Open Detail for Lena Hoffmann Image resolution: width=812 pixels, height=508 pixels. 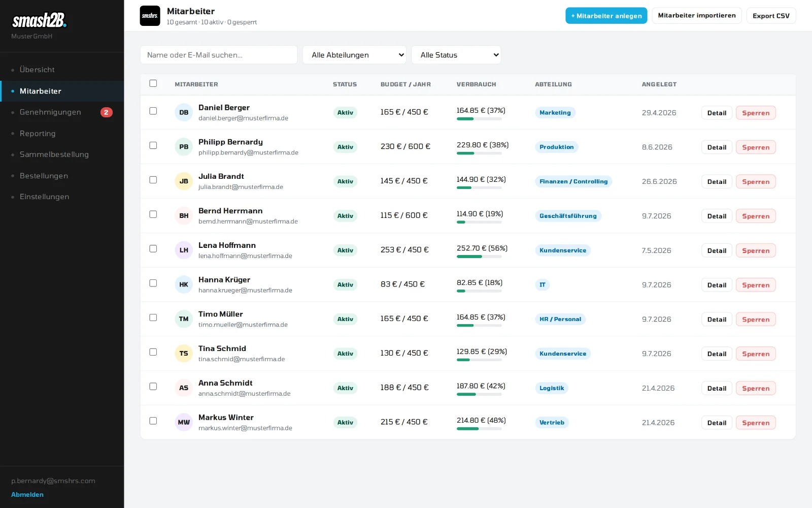click(717, 250)
